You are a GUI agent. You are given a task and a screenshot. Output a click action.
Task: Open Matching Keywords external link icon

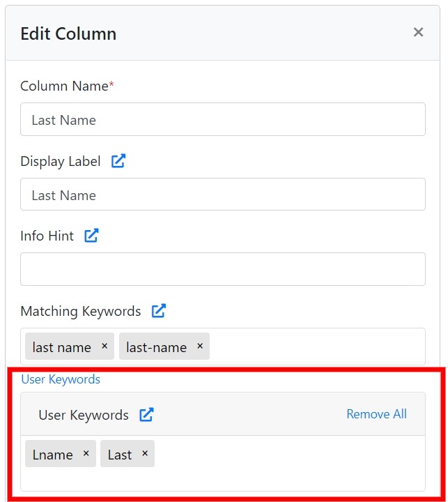tap(159, 310)
